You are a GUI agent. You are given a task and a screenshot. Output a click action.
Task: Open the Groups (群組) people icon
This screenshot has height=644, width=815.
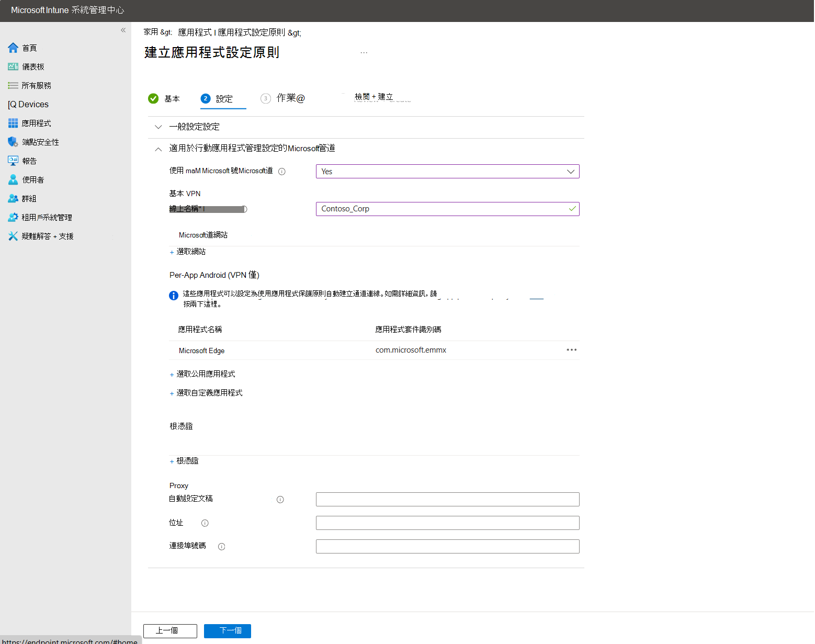coord(13,198)
